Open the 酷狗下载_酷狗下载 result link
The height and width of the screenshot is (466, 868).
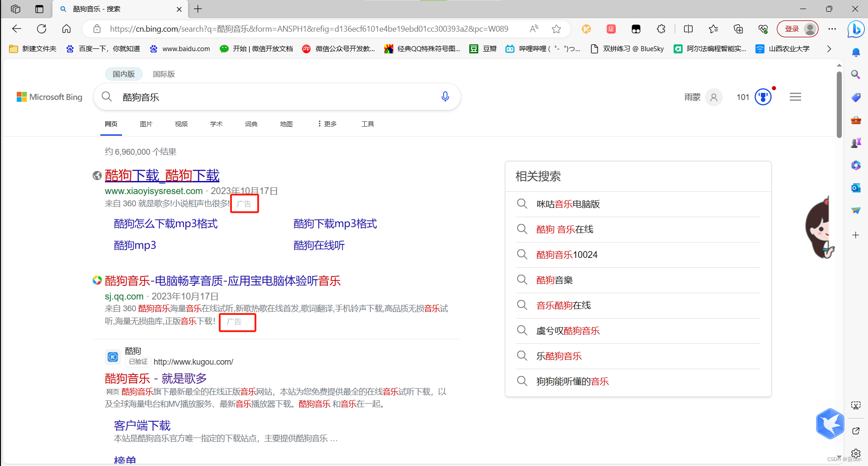pyautogui.click(x=162, y=176)
